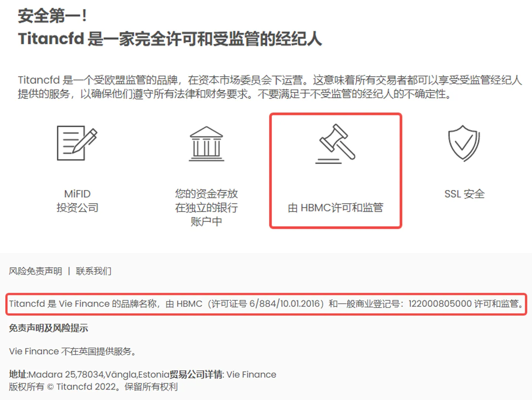Image resolution: width=532 pixels, height=400 pixels.
Task: Click the '您的资金存放在独立的银行账户中' label
Action: (x=207, y=207)
